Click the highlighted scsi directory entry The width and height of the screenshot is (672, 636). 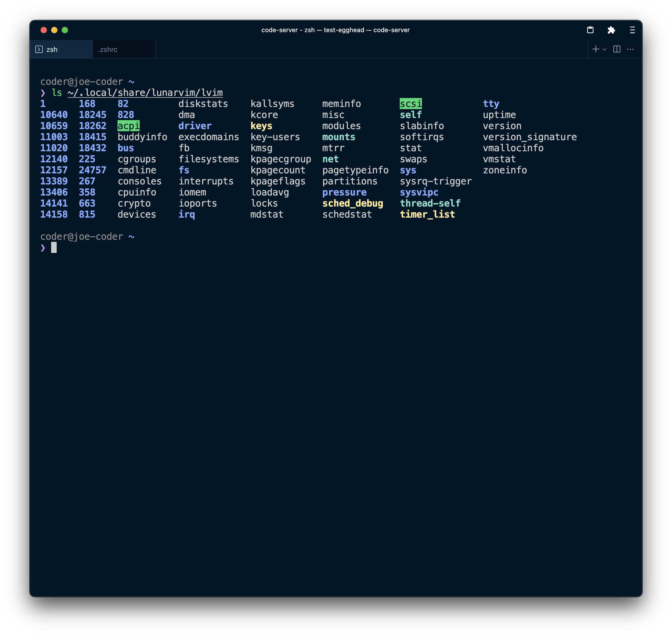click(x=411, y=104)
